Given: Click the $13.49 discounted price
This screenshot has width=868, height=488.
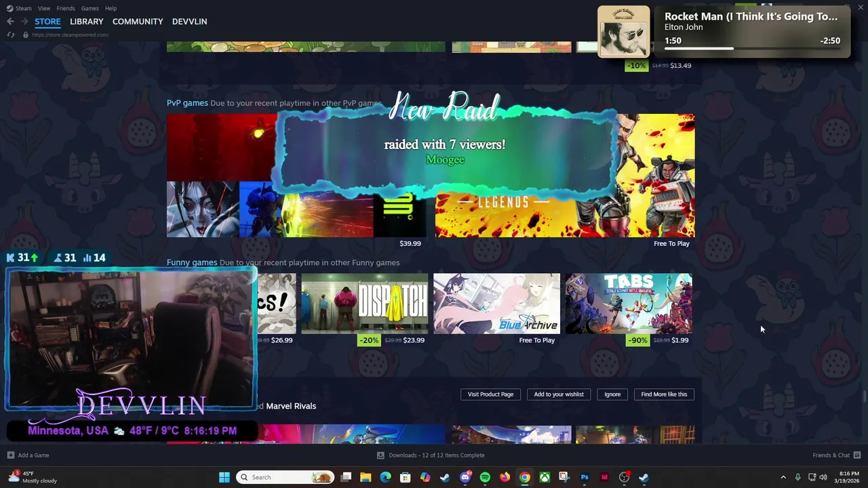Looking at the screenshot, I should pos(681,66).
